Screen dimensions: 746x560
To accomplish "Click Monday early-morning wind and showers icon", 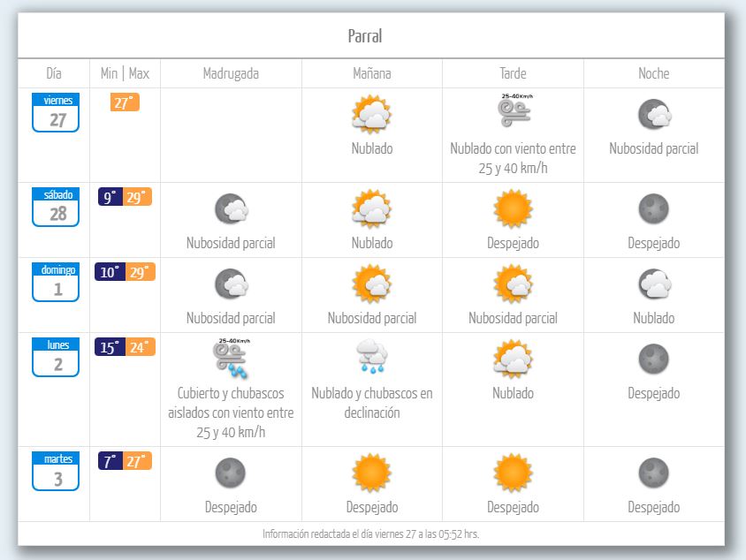I will coord(231,356).
